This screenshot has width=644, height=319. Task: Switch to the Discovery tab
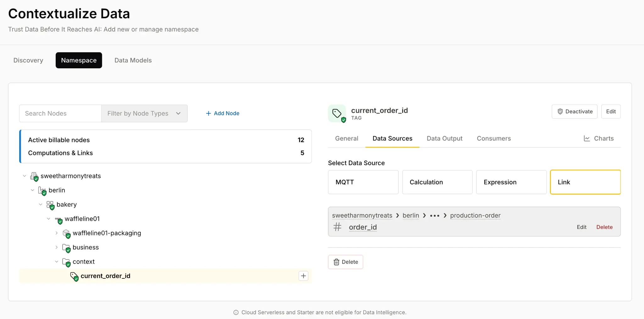28,60
